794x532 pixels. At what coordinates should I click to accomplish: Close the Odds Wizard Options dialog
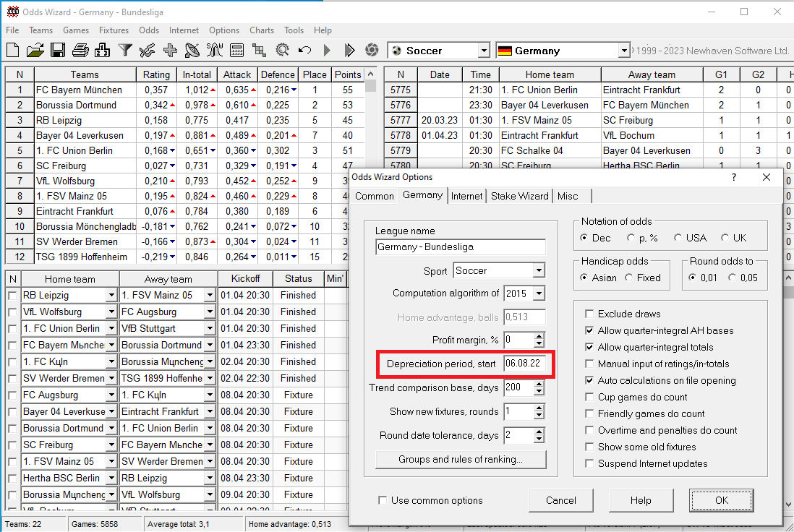[766, 176]
